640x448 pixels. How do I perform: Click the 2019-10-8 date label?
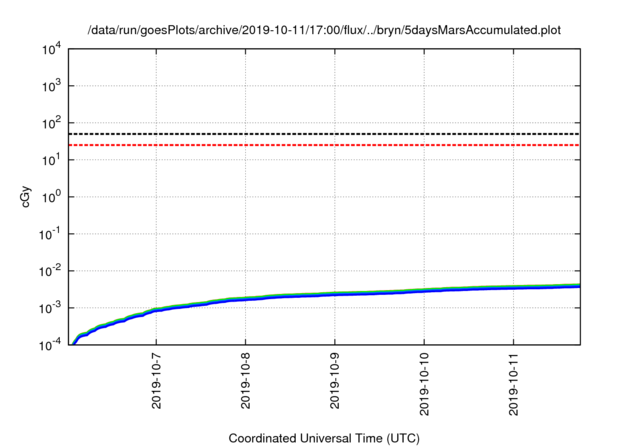tap(245, 381)
